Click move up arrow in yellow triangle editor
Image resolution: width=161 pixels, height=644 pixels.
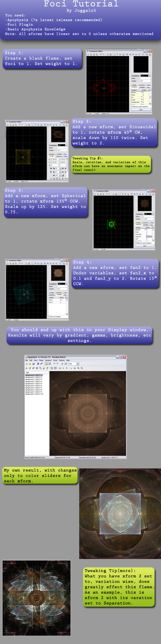51,172
